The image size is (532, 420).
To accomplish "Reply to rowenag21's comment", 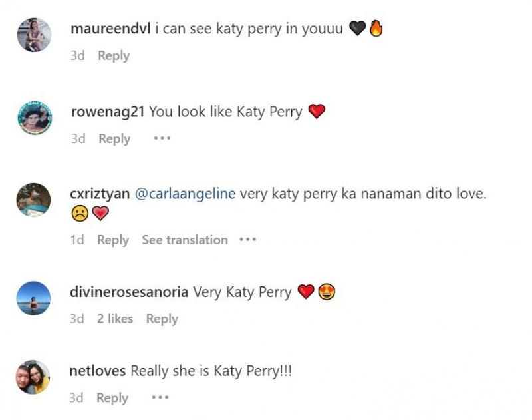I will (x=113, y=139).
